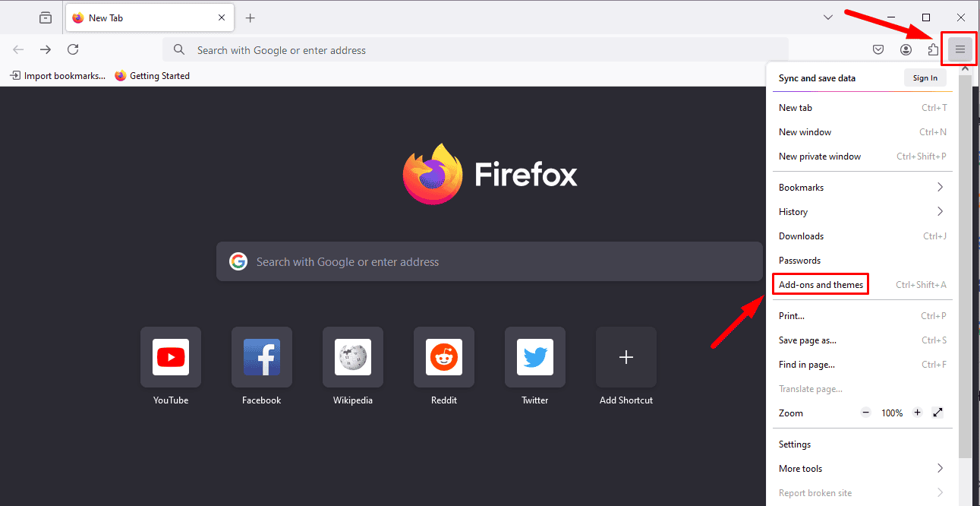
Task: Close the New Tab tab
Action: [222, 17]
